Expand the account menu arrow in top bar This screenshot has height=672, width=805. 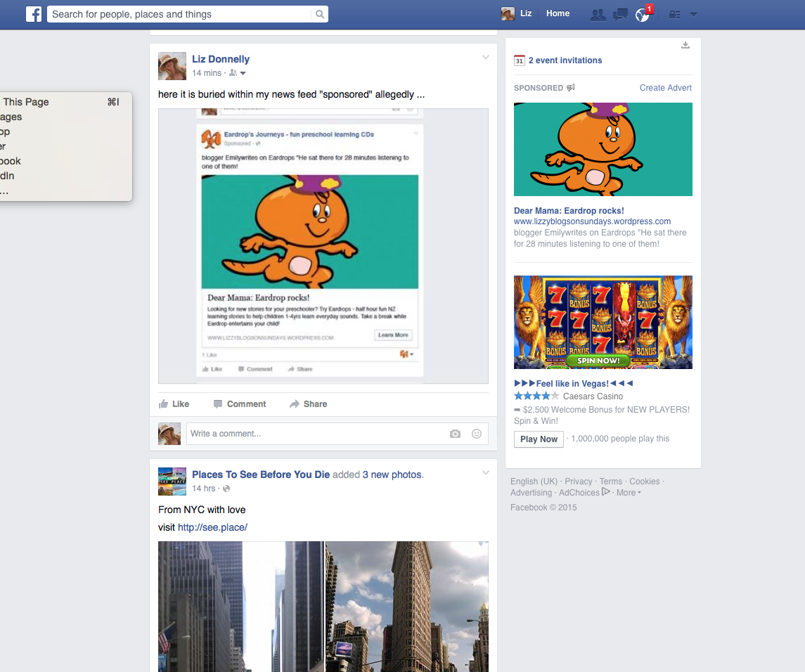click(x=694, y=14)
